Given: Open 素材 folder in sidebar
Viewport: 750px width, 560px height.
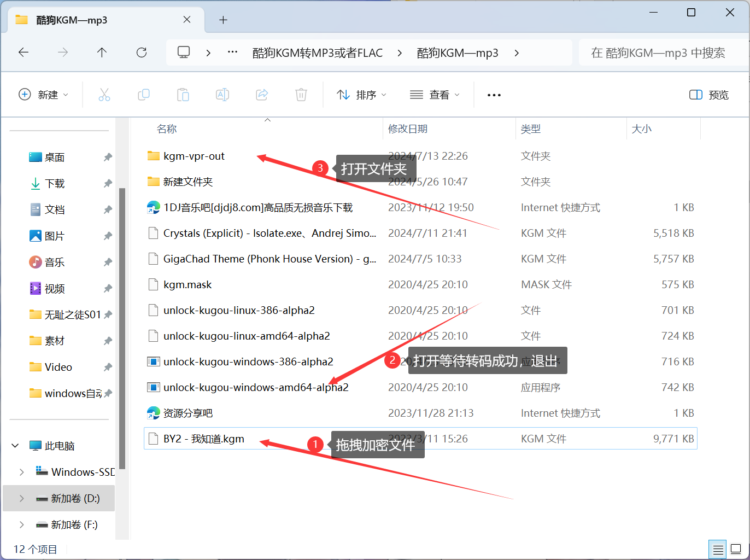Looking at the screenshot, I should (x=55, y=341).
